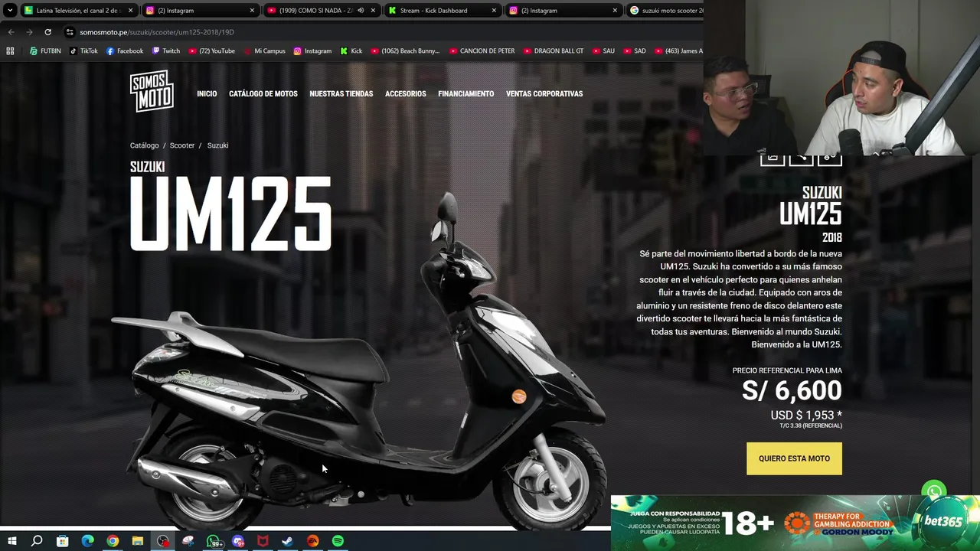Viewport: 980px width, 551px height.
Task: Open NUESTRAS TIENDAS menu item
Action: [341, 94]
